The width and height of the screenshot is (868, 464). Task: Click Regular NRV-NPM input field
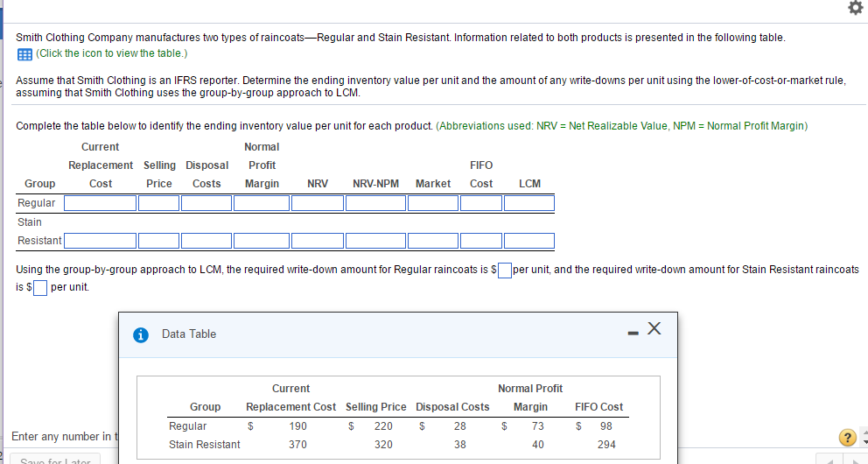376,203
